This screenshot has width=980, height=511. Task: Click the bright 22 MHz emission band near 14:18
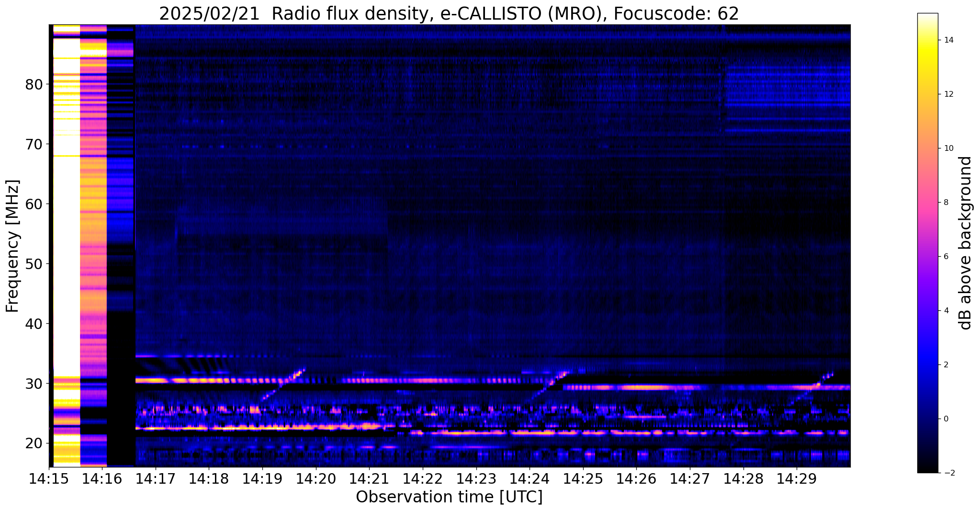pos(209,428)
